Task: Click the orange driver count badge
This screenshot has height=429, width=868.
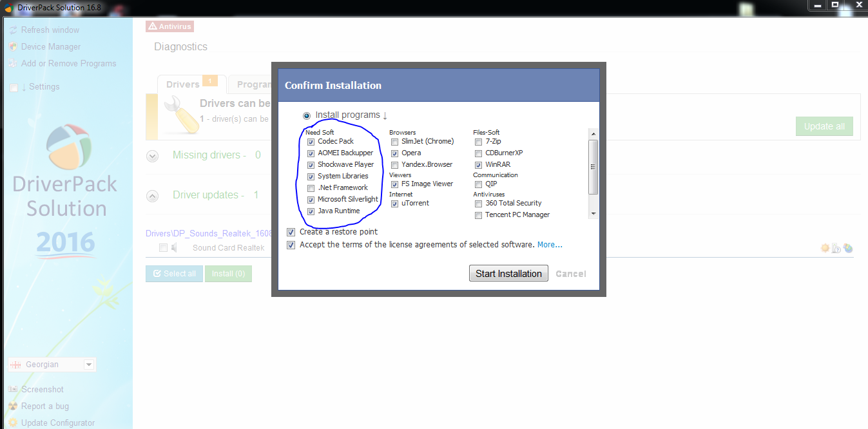Action: (x=209, y=81)
